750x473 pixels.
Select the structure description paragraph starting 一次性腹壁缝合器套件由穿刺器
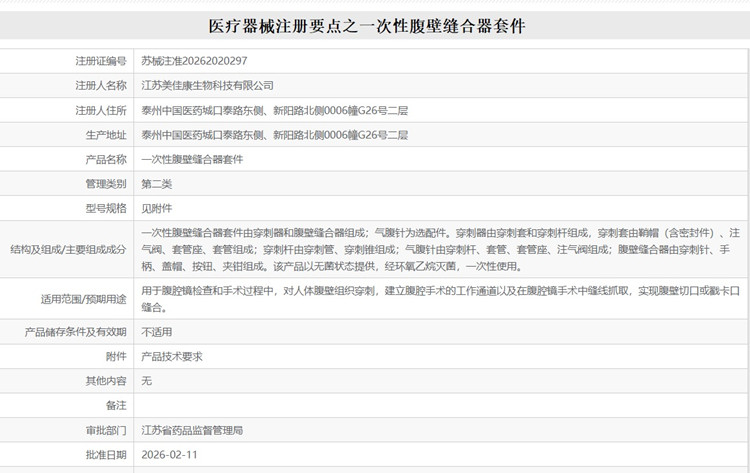pos(441,249)
